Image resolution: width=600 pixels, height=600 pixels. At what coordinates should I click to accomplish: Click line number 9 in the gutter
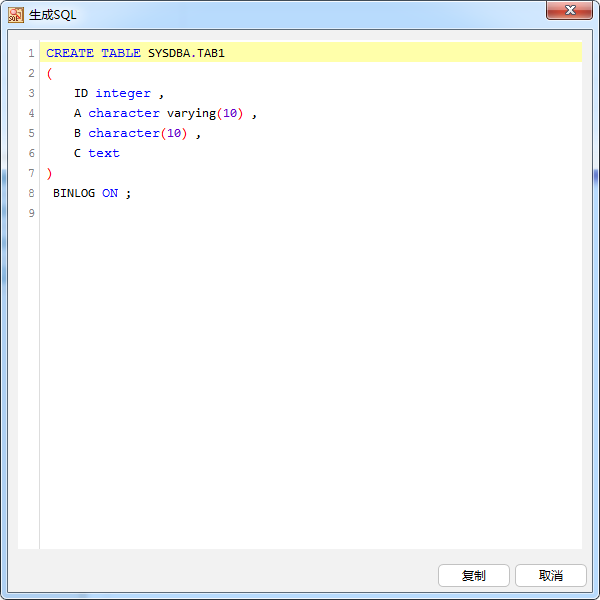click(x=31, y=213)
